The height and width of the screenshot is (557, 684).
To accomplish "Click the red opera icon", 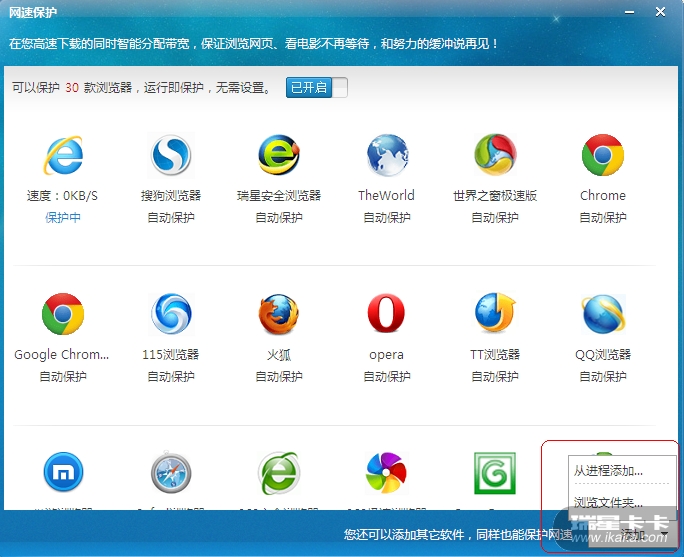I will tap(386, 313).
